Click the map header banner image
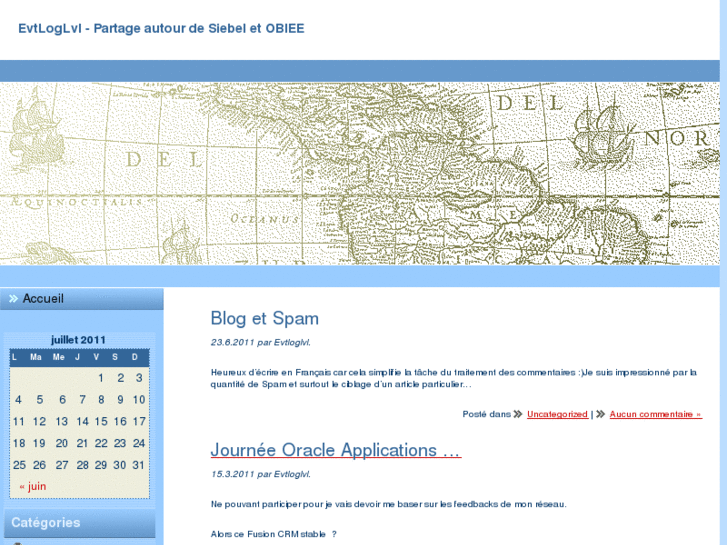This screenshot has height=545, width=727. (360, 174)
